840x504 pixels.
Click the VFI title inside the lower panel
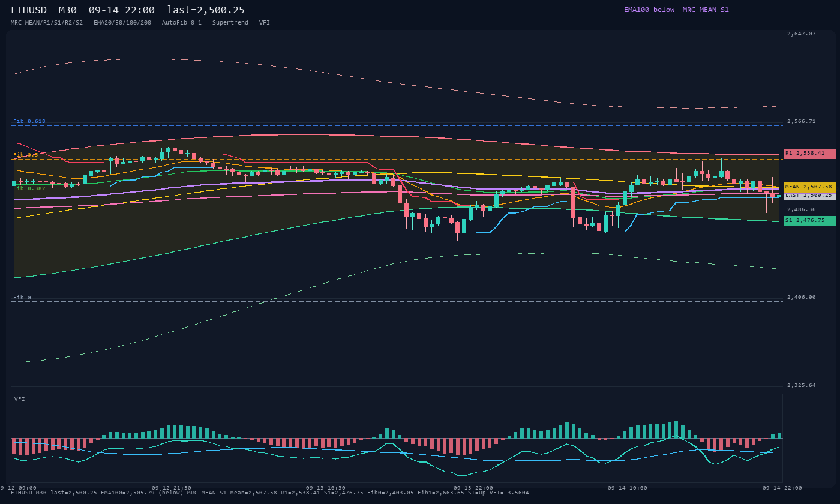click(20, 399)
